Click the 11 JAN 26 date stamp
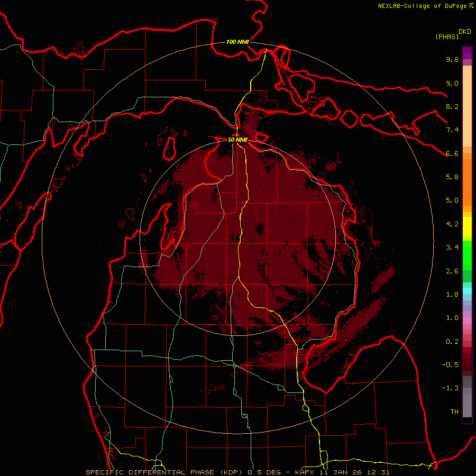Screen dimensions: 476x476 [340, 472]
